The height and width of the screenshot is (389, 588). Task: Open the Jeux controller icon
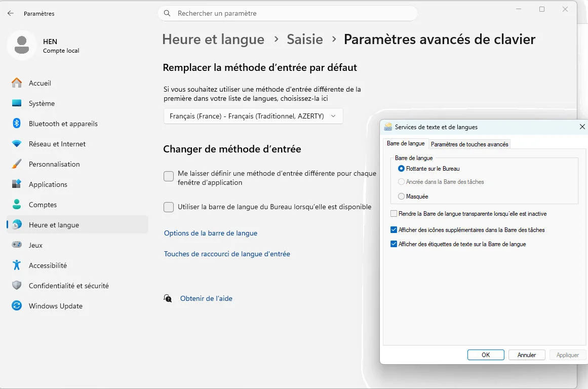point(17,245)
